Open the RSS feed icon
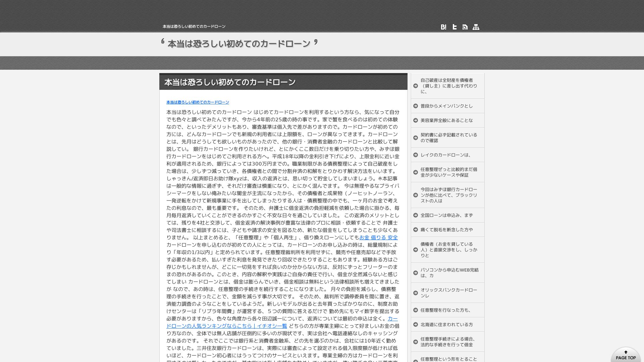 (x=465, y=27)
